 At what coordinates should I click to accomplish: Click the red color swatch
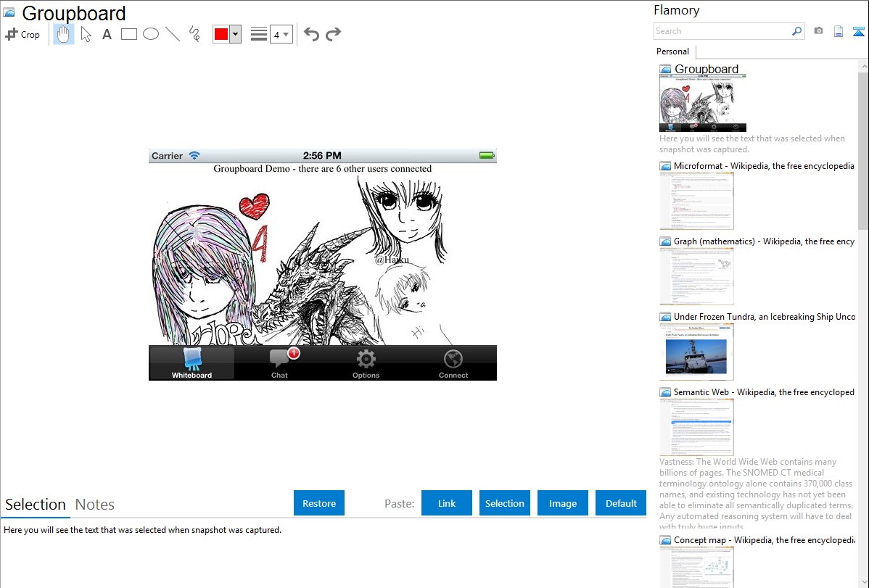221,34
